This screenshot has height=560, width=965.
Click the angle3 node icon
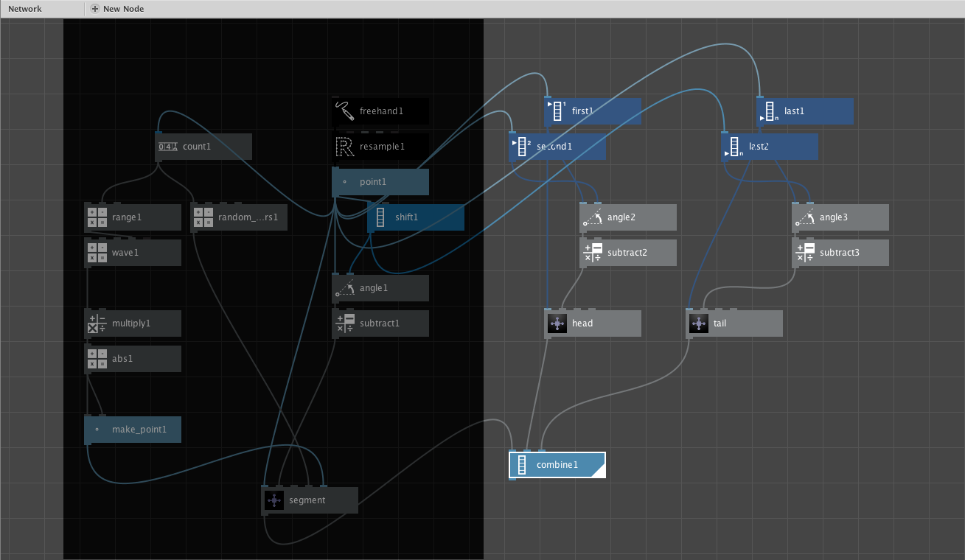[805, 217]
